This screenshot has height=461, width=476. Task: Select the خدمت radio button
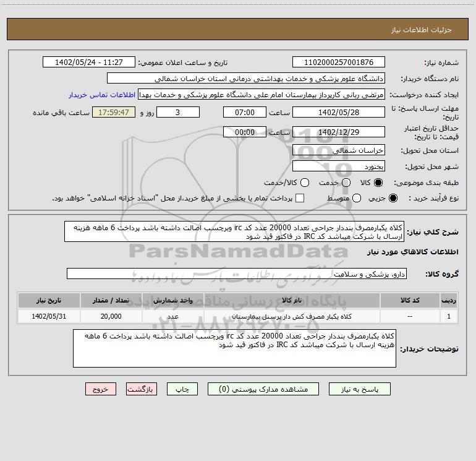346,183
